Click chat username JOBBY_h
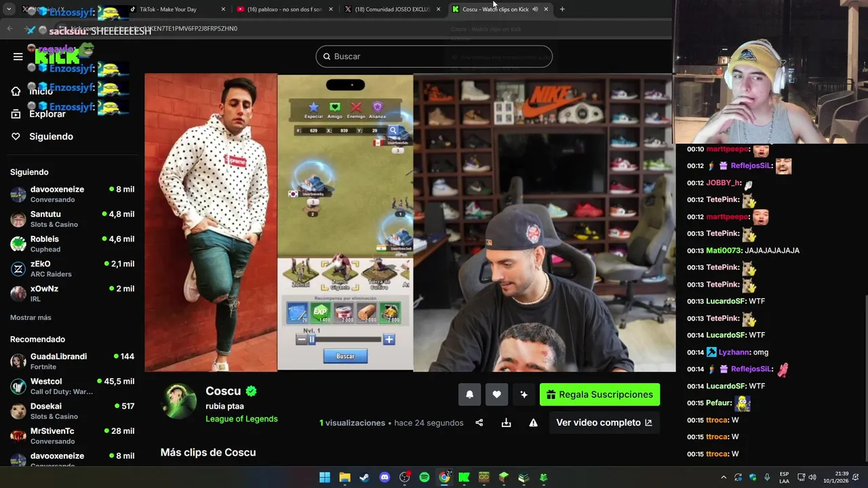 coord(723,182)
